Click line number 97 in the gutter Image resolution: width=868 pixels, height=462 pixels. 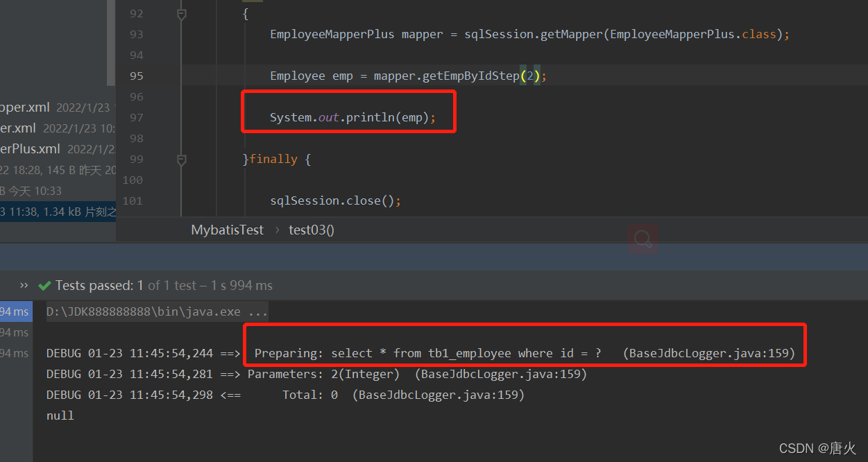pos(137,118)
